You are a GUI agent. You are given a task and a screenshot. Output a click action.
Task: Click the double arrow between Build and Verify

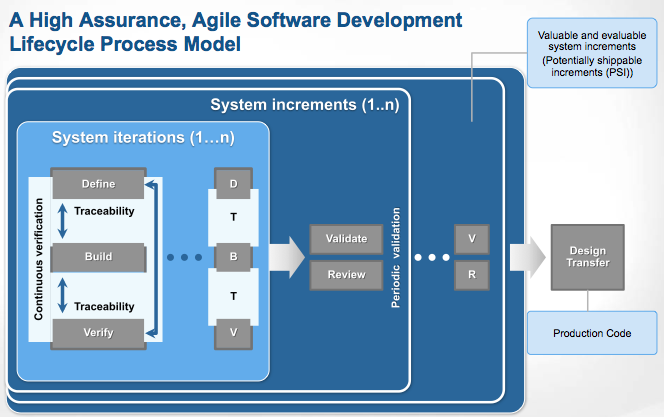(63, 295)
